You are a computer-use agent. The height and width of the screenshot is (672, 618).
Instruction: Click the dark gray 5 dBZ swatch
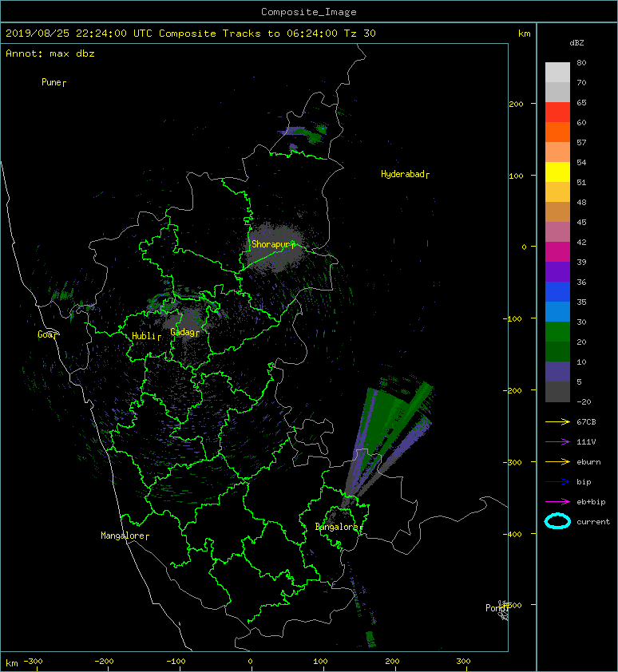[557, 392]
